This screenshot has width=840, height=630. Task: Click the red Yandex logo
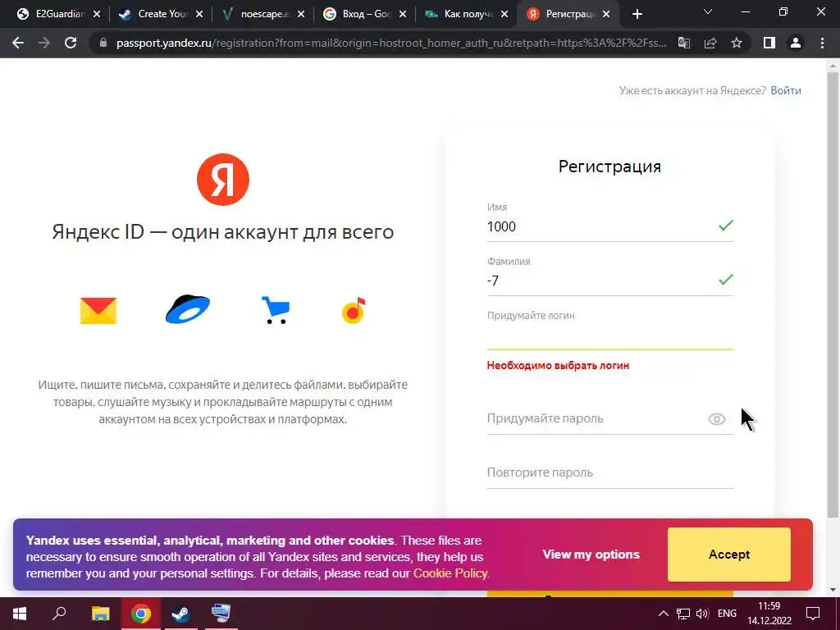(x=223, y=180)
